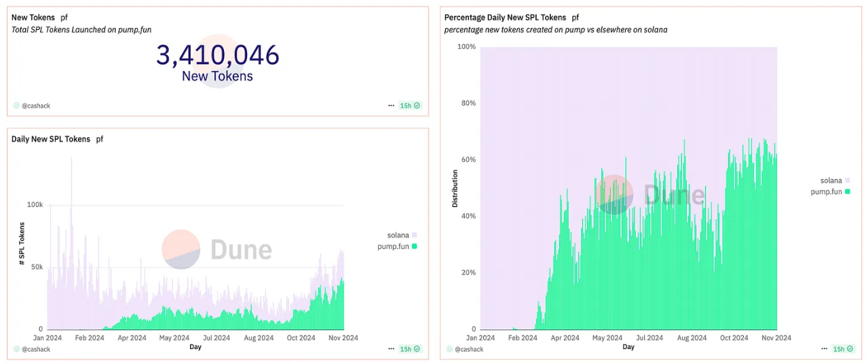The width and height of the screenshot is (868, 364).
Task: Click the @cashack avatar in New Tokens panel
Action: [16, 106]
